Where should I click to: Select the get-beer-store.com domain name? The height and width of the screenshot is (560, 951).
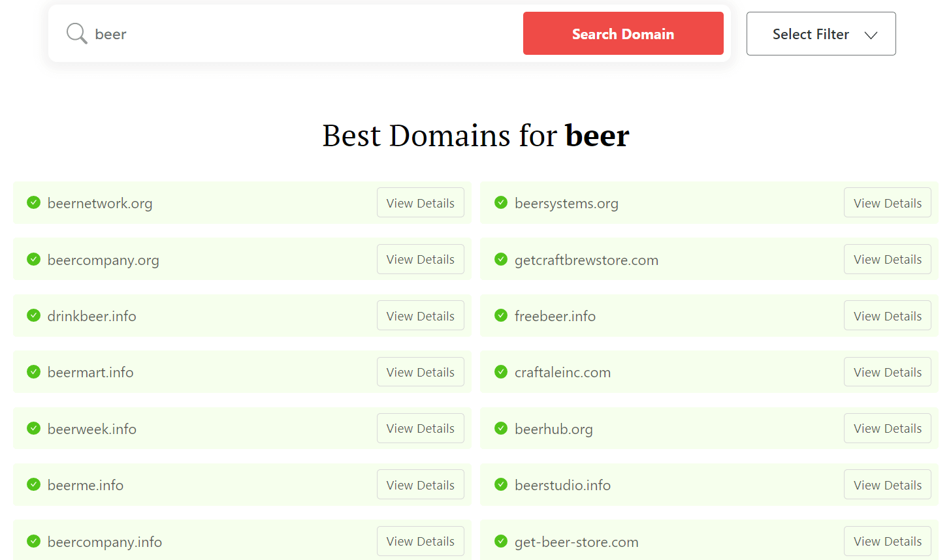tap(576, 542)
